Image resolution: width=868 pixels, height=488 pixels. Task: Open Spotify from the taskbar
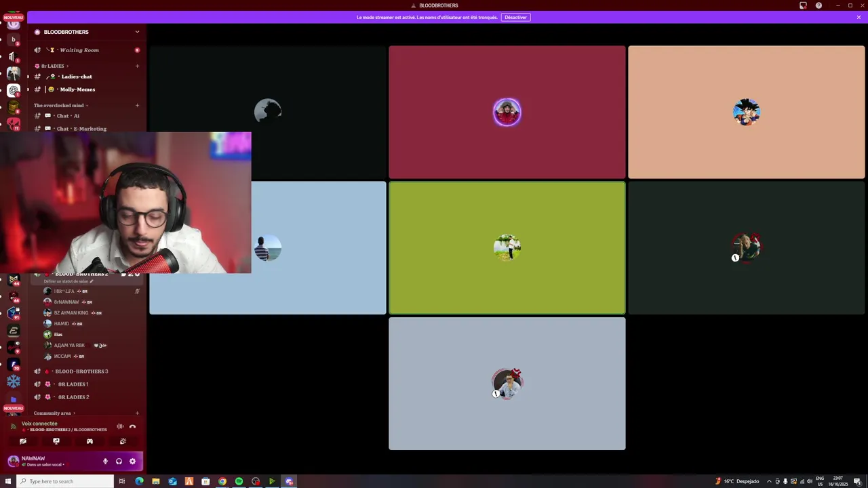[x=239, y=481]
